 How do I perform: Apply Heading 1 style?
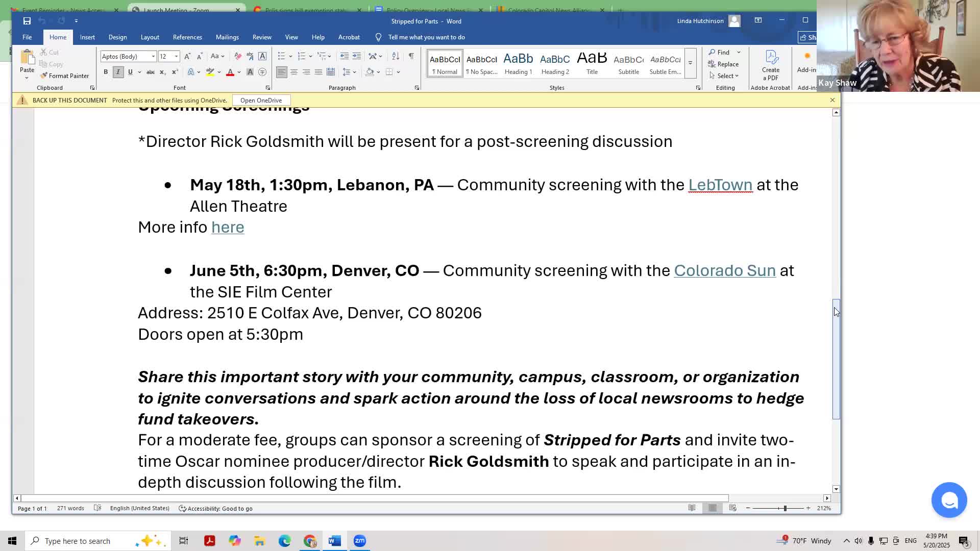(518, 64)
